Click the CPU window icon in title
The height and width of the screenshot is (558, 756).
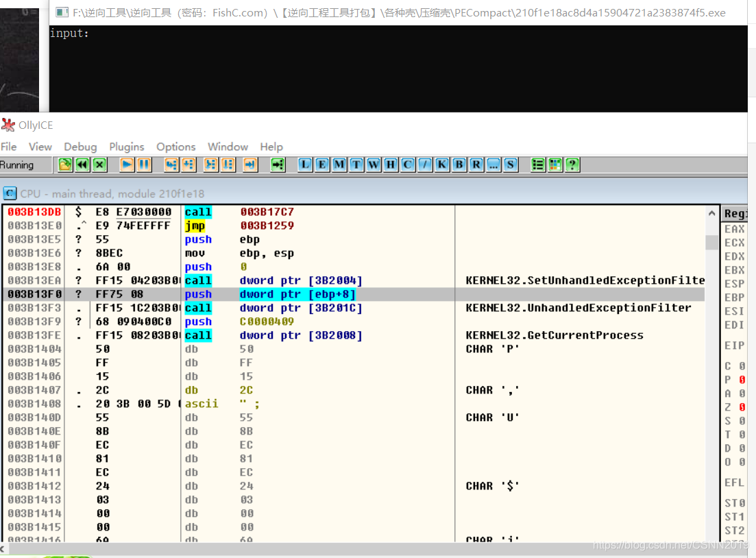pyautogui.click(x=10, y=193)
